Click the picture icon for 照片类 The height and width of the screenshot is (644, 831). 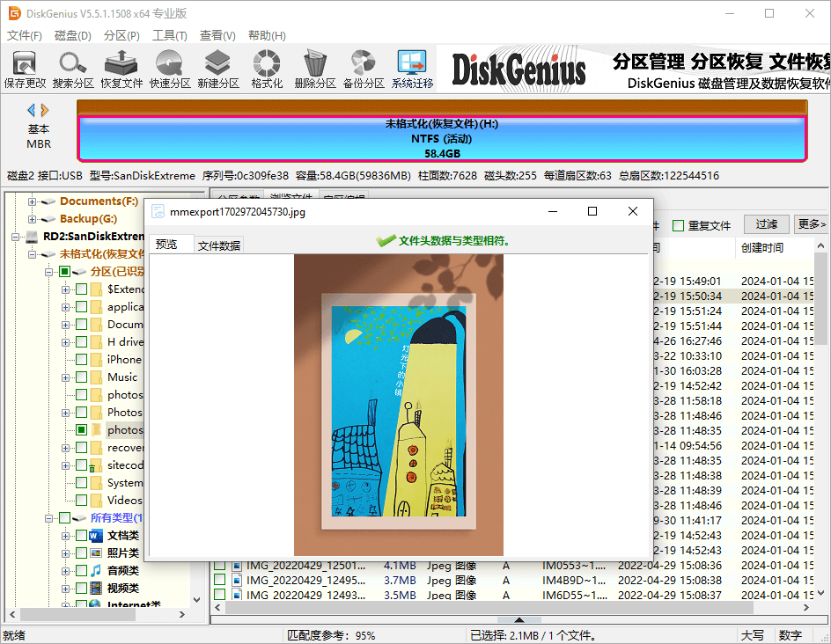[96, 553]
